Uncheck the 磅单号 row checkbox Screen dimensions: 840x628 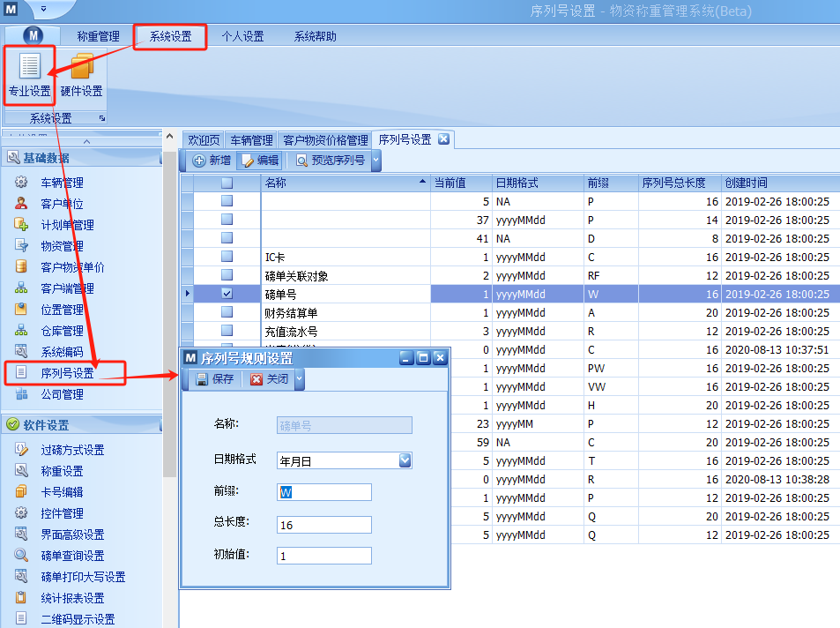(x=227, y=294)
